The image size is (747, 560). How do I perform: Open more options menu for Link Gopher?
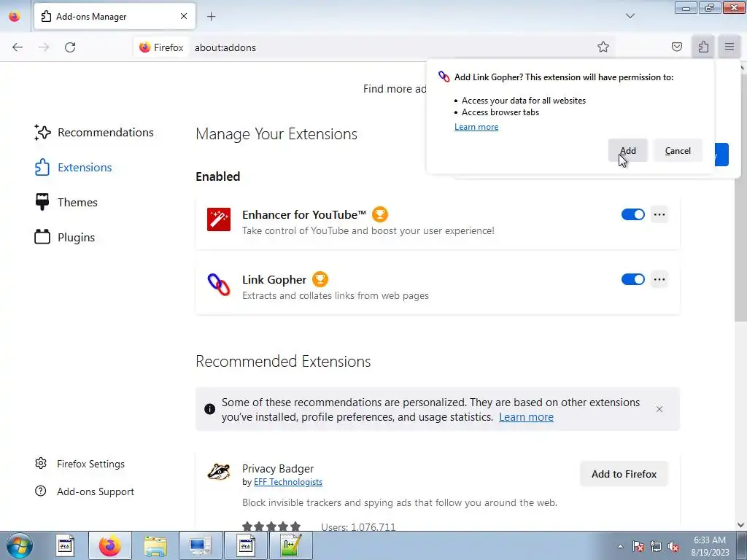[659, 279]
